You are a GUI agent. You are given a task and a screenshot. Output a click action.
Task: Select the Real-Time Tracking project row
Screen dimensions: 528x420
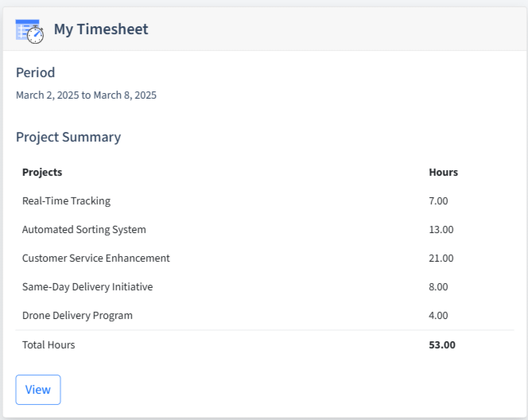click(265, 200)
